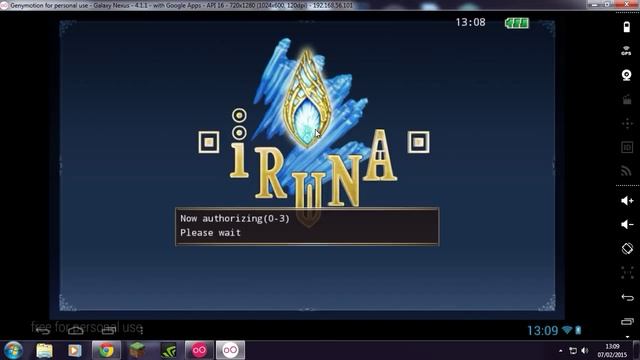Tap the Android back navigation button
Image resolution: width=640 pixels, height=360 pixels.
pos(43,331)
